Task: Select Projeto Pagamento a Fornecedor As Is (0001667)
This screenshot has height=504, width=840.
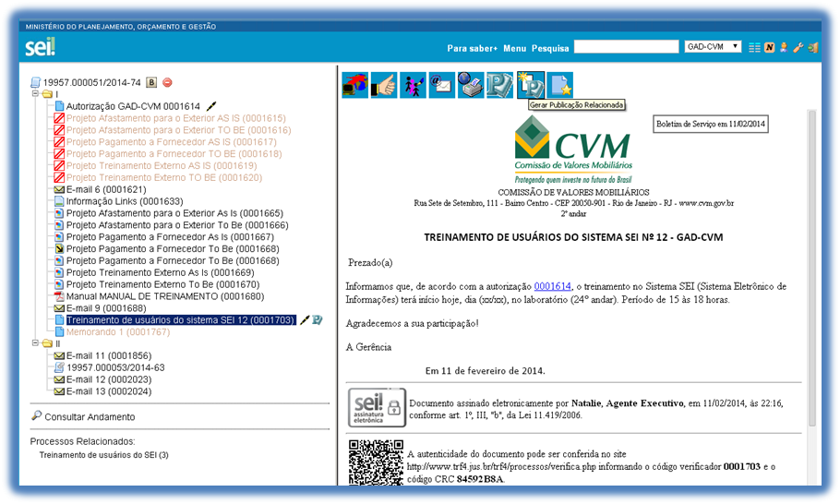Action: click(170, 236)
